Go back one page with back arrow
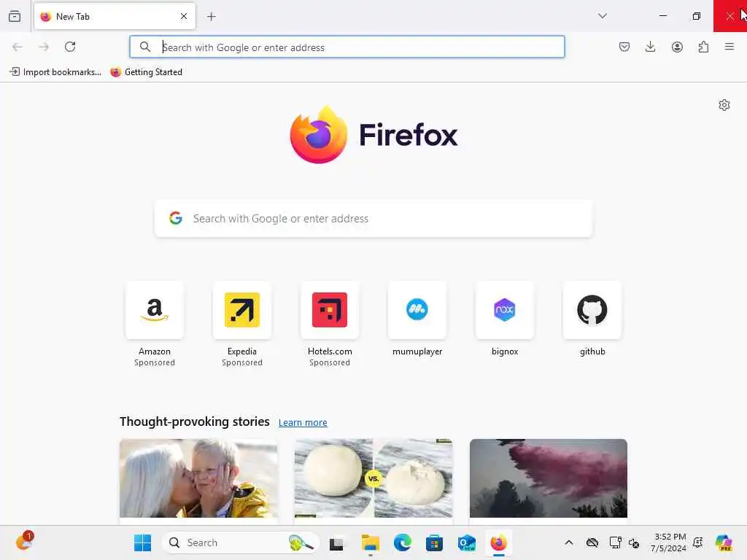The height and width of the screenshot is (560, 747). pos(18,47)
